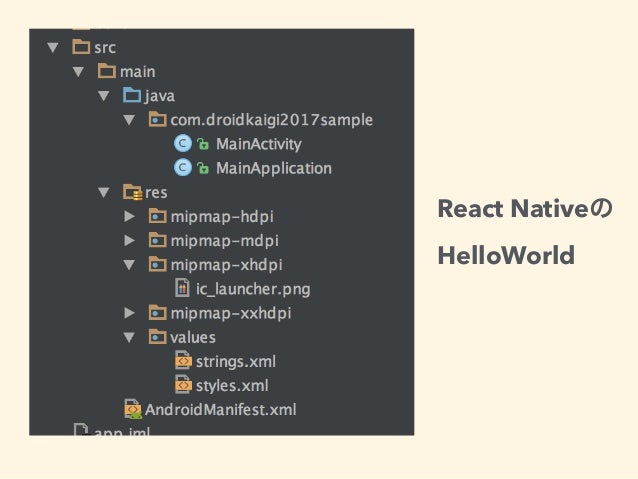Click the styles.xml file icon
Viewport: 638px width, 479px height.
click(x=184, y=385)
